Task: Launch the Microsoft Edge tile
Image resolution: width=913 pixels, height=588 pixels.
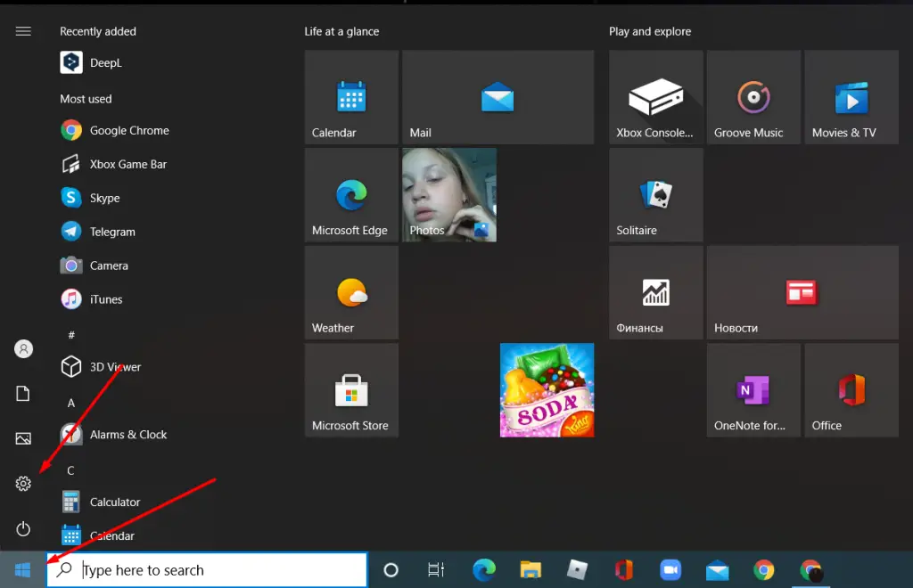Action: click(x=351, y=195)
